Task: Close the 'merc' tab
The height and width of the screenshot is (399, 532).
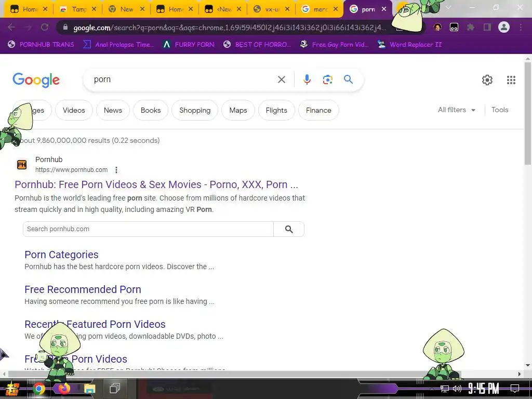Action: click(336, 9)
